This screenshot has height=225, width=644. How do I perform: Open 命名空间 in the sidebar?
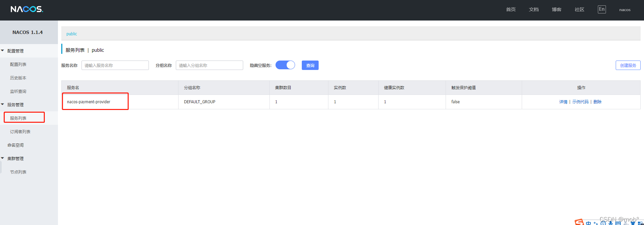click(15, 145)
